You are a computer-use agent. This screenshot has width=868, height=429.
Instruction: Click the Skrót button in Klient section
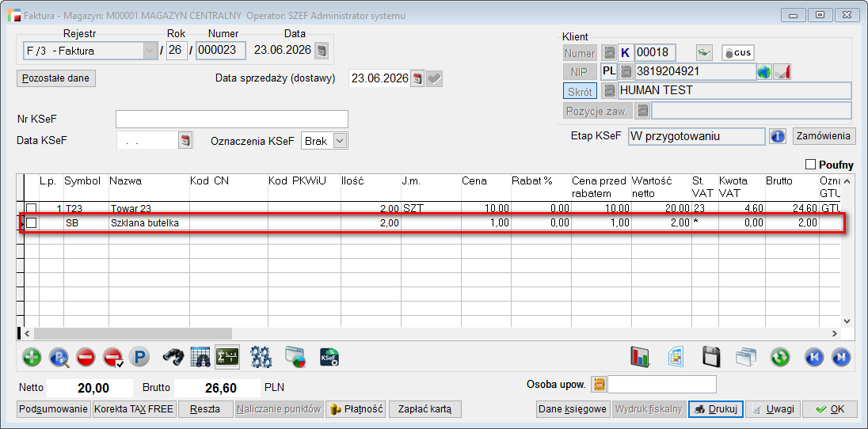coord(581,91)
